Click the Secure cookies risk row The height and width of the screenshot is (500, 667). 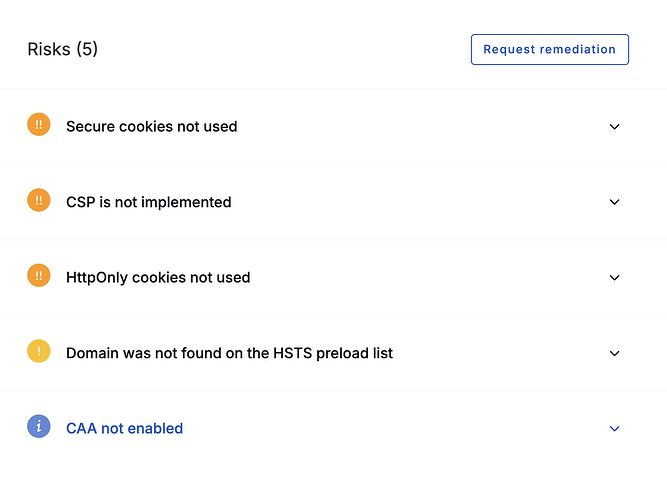coord(420,127)
